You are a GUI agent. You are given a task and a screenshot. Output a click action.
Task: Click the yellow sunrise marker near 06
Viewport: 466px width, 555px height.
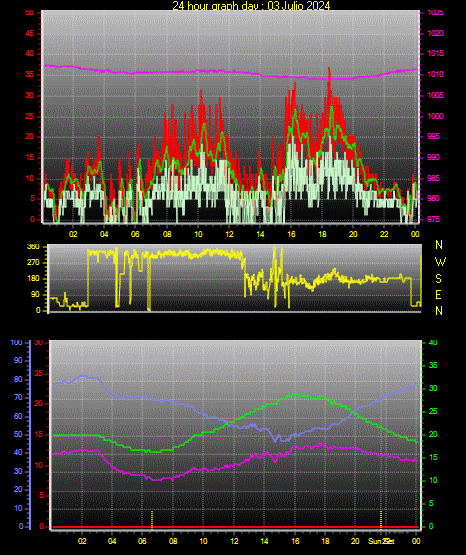[x=152, y=520]
